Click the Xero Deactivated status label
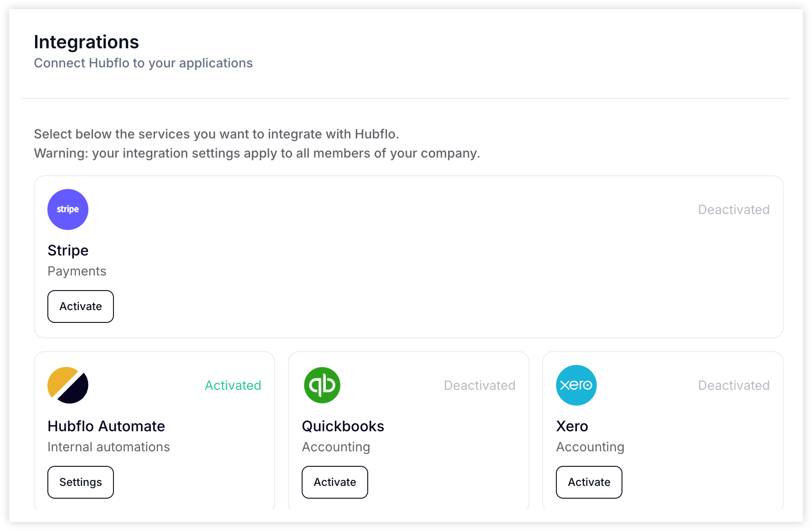This screenshot has height=531, width=812. 734,385
